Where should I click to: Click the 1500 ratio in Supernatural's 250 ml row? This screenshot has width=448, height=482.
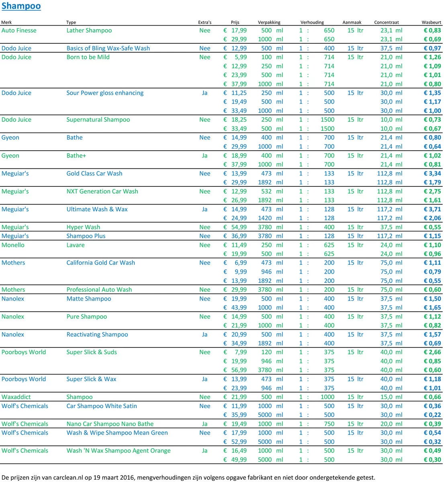coord(327,120)
